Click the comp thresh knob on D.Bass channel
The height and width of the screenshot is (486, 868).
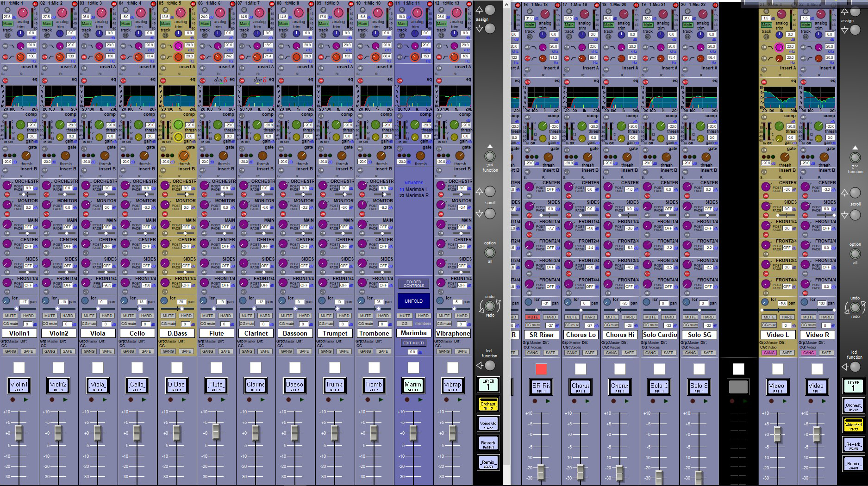click(178, 125)
